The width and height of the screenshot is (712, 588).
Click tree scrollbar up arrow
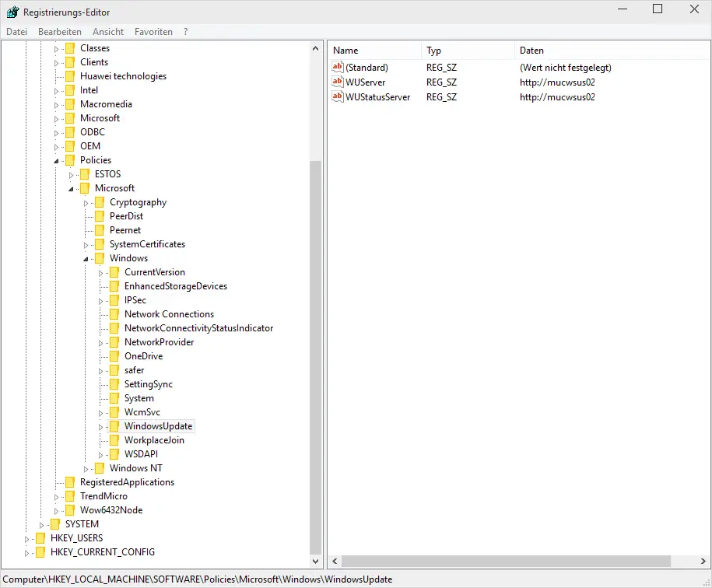click(316, 48)
